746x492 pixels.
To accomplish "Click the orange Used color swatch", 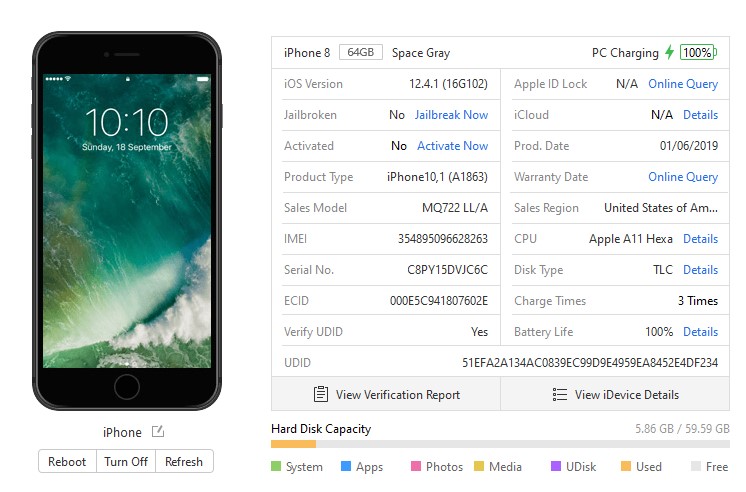I will [626, 466].
